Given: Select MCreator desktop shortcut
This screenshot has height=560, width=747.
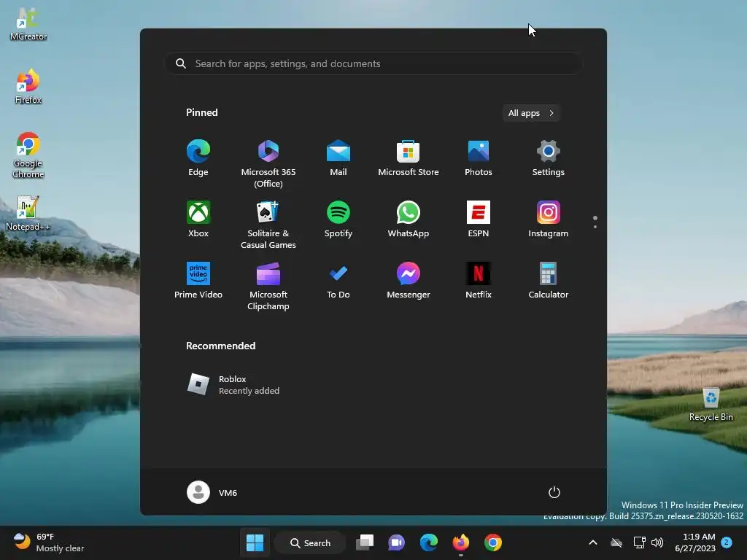Looking at the screenshot, I should click(x=28, y=24).
